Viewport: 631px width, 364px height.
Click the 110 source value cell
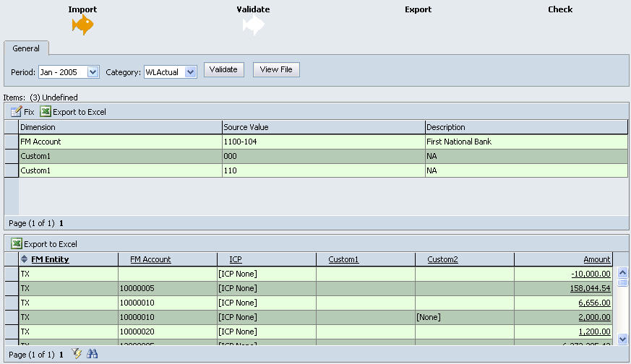tap(324, 170)
